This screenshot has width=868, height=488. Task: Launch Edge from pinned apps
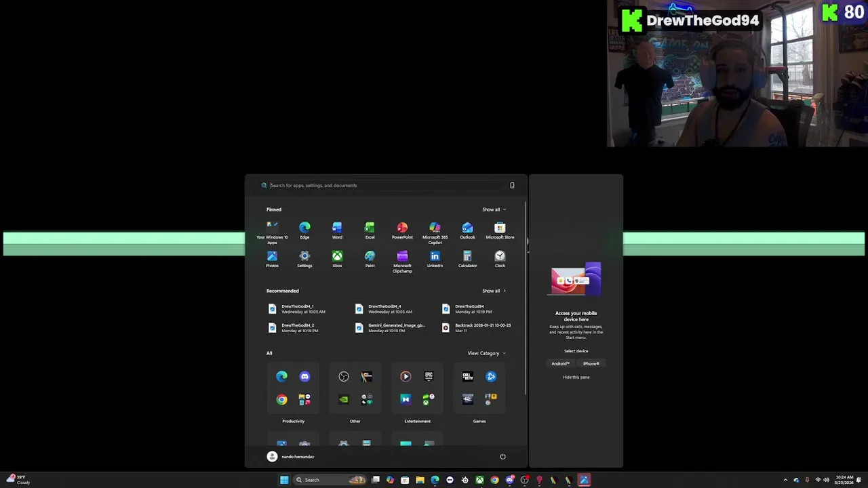(x=304, y=230)
